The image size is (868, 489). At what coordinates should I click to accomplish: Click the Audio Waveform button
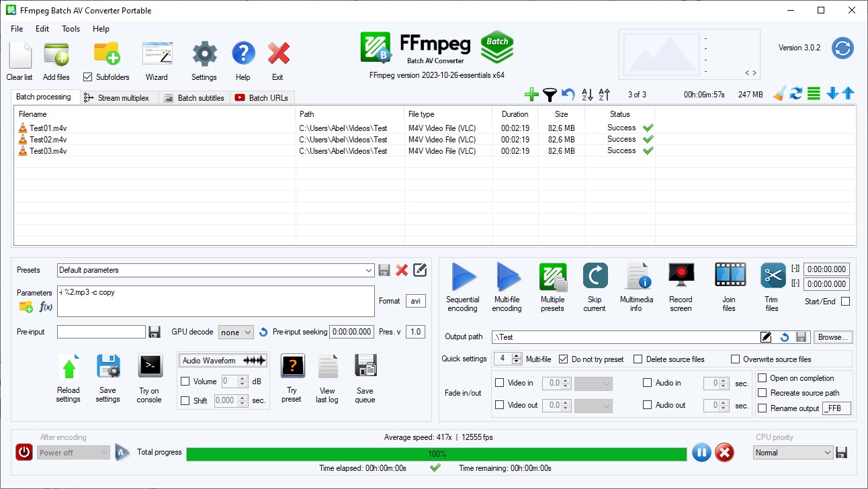pyautogui.click(x=224, y=361)
